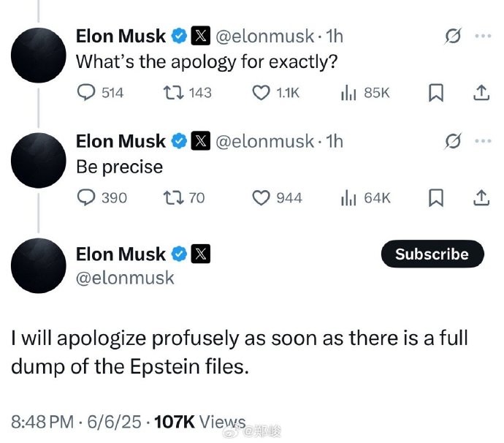Open the 8:48 PM 6/6/25 timestamp
The height and width of the screenshot is (443, 504).
(x=77, y=421)
